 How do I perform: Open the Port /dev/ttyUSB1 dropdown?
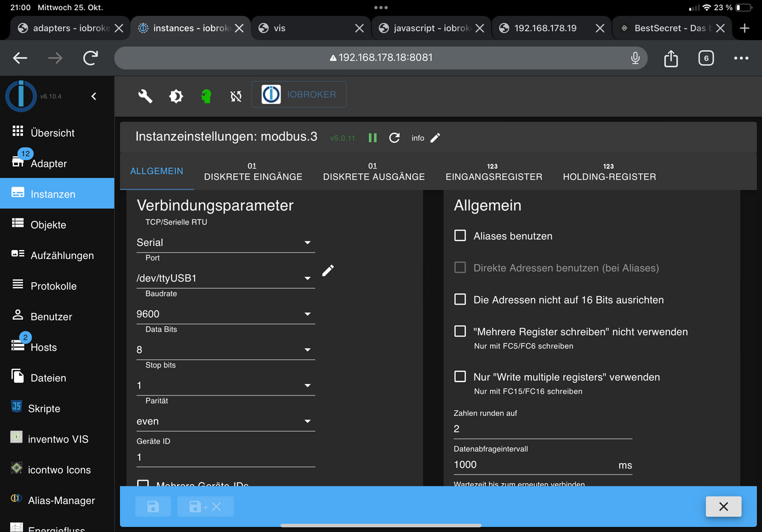[225, 278]
